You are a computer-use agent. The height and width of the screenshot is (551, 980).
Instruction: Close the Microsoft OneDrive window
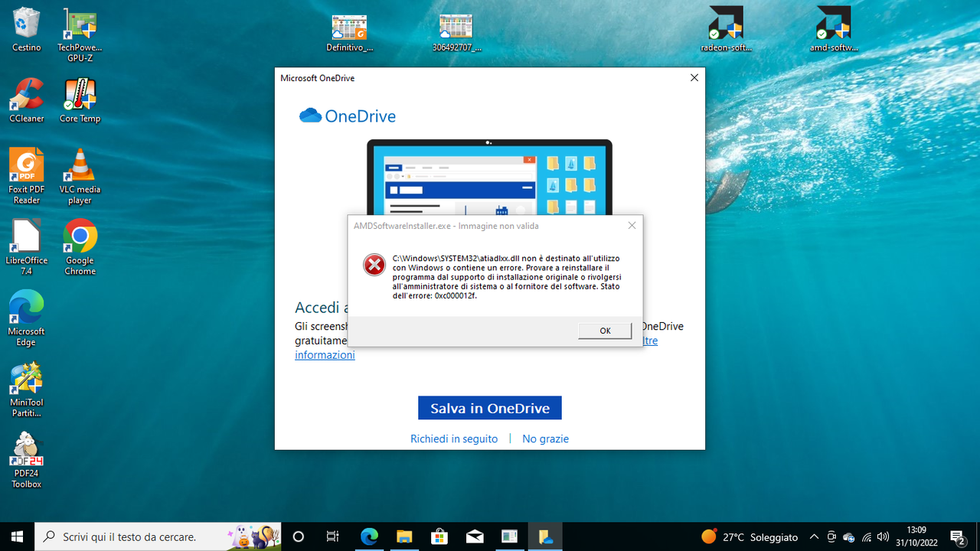click(x=694, y=78)
